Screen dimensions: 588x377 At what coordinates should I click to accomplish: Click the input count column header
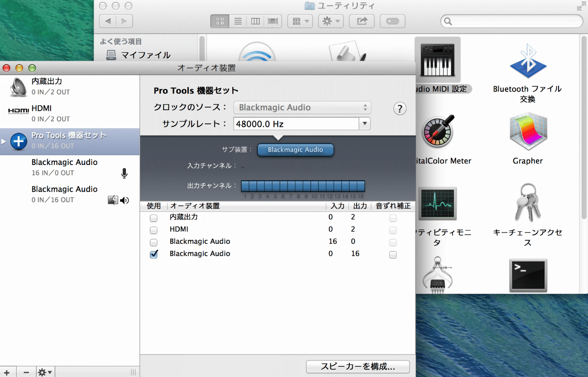(337, 206)
